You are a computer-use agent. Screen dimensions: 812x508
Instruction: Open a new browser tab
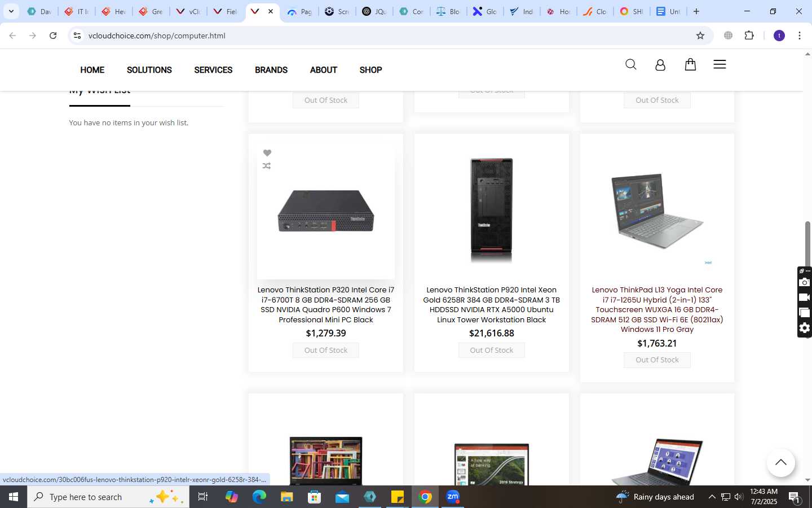click(696, 11)
